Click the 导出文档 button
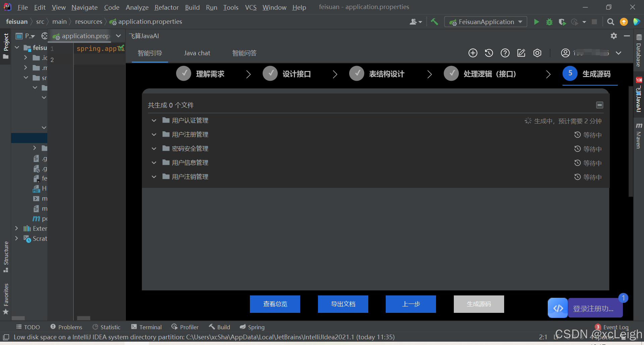The height and width of the screenshot is (345, 644). [343, 304]
